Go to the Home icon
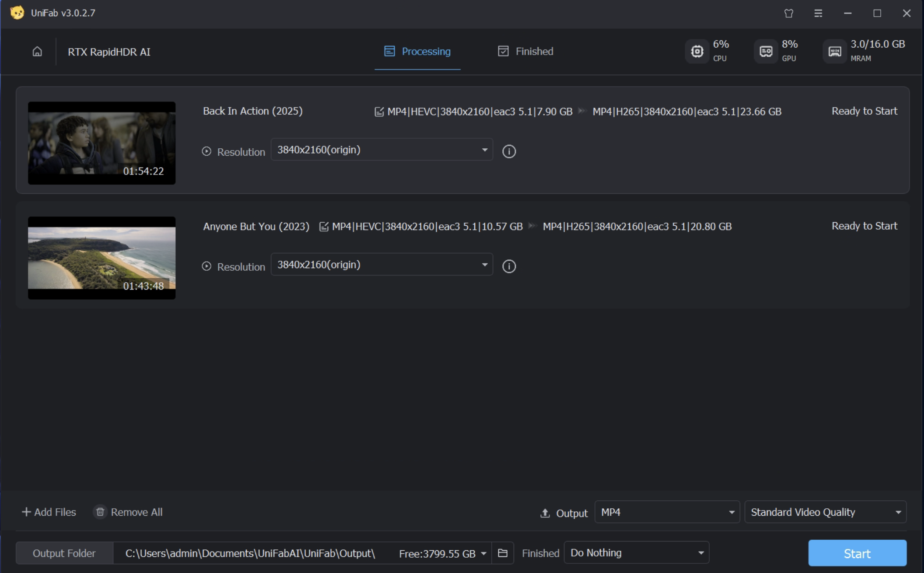 pos(37,52)
